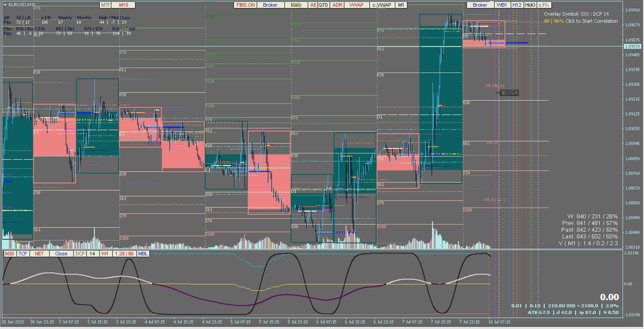Click the MTF button
The image size is (644, 329).
tap(105, 5)
